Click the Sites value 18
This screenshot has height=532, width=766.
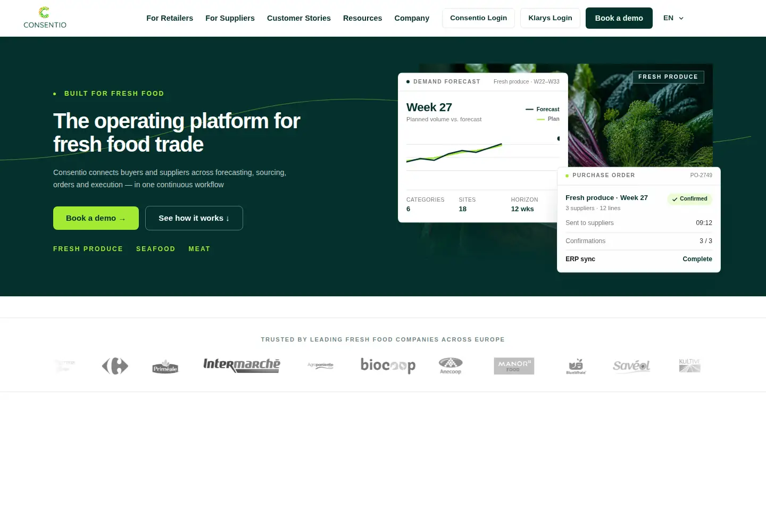point(463,209)
